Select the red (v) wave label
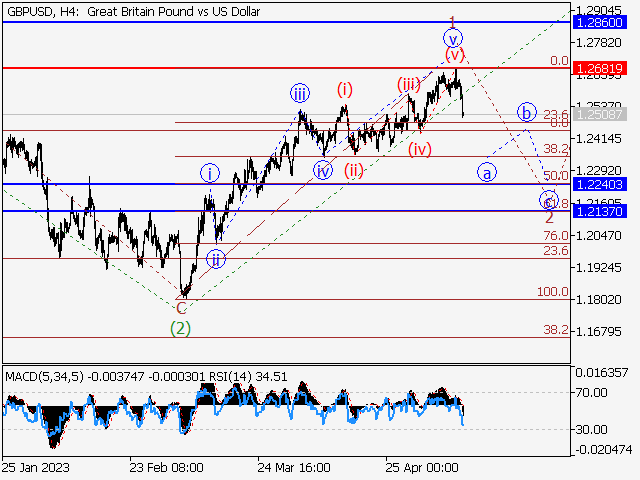 [x=455, y=54]
